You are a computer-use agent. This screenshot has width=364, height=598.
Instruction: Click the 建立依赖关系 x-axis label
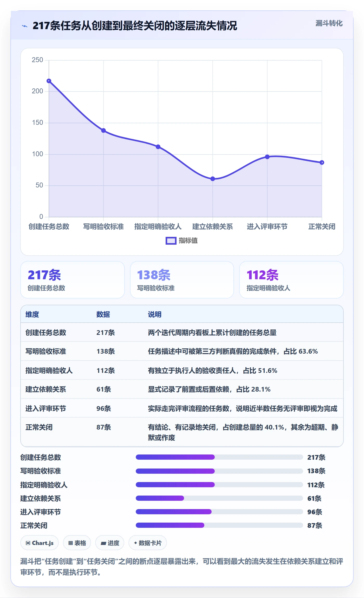click(x=213, y=226)
